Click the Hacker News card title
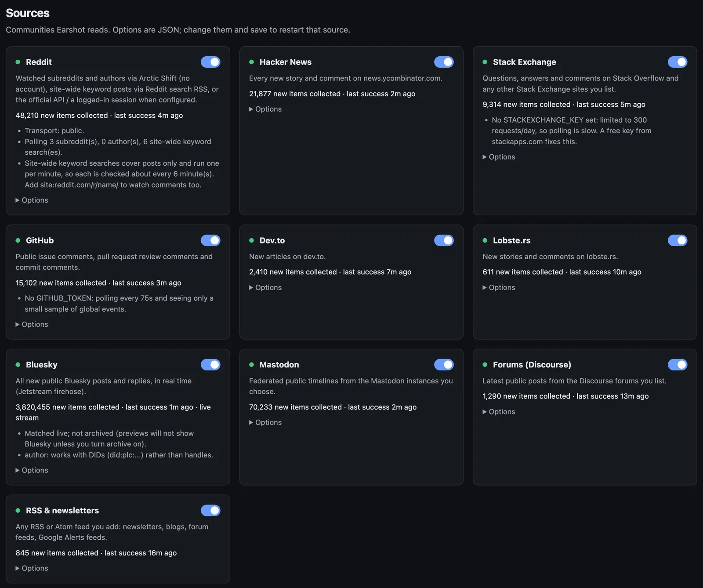Image resolution: width=703 pixels, height=588 pixels. click(x=286, y=62)
